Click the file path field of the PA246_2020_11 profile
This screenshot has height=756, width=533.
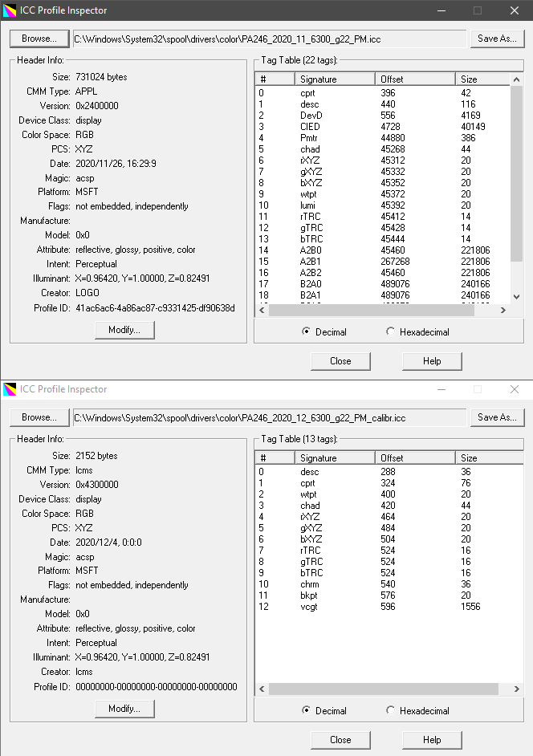(x=269, y=39)
